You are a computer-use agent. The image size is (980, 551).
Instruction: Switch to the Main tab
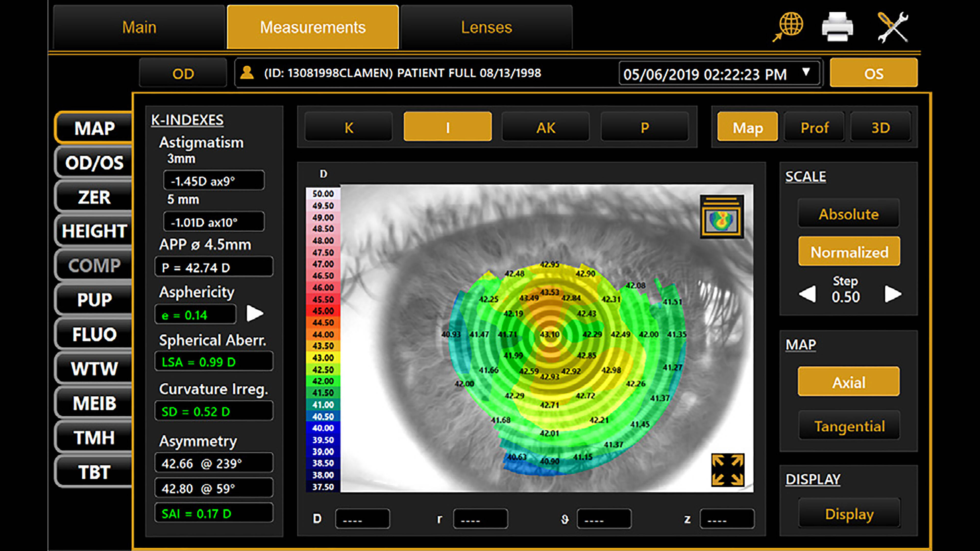[139, 27]
